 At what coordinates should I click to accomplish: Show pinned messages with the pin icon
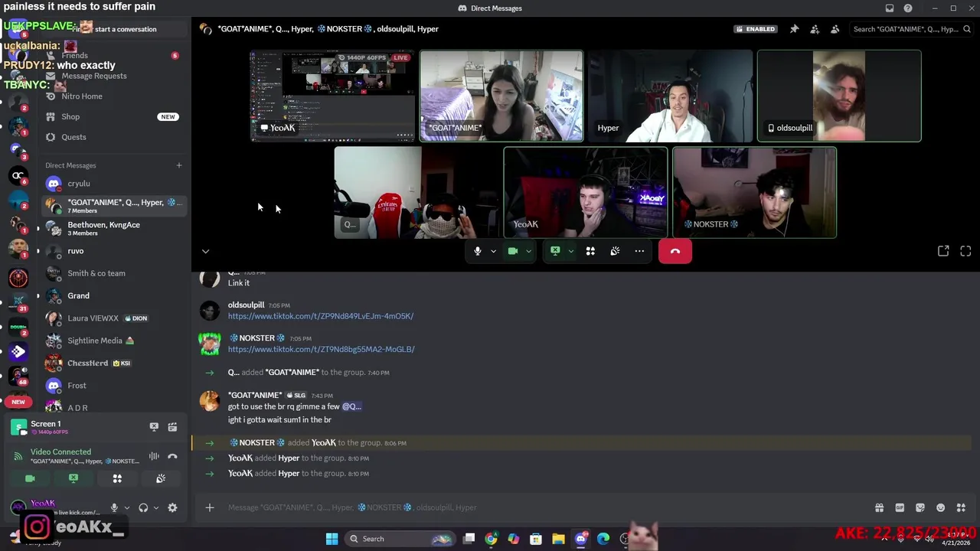coord(795,29)
